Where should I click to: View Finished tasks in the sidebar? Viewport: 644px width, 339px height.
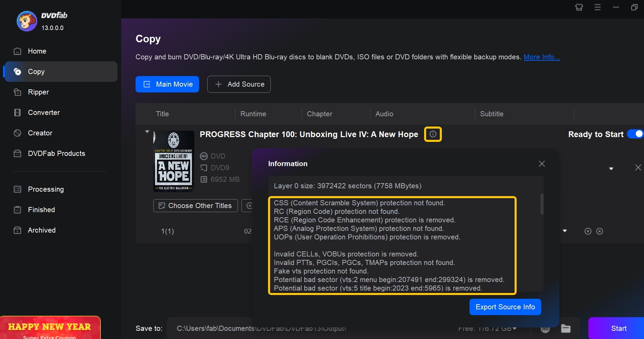[41, 210]
